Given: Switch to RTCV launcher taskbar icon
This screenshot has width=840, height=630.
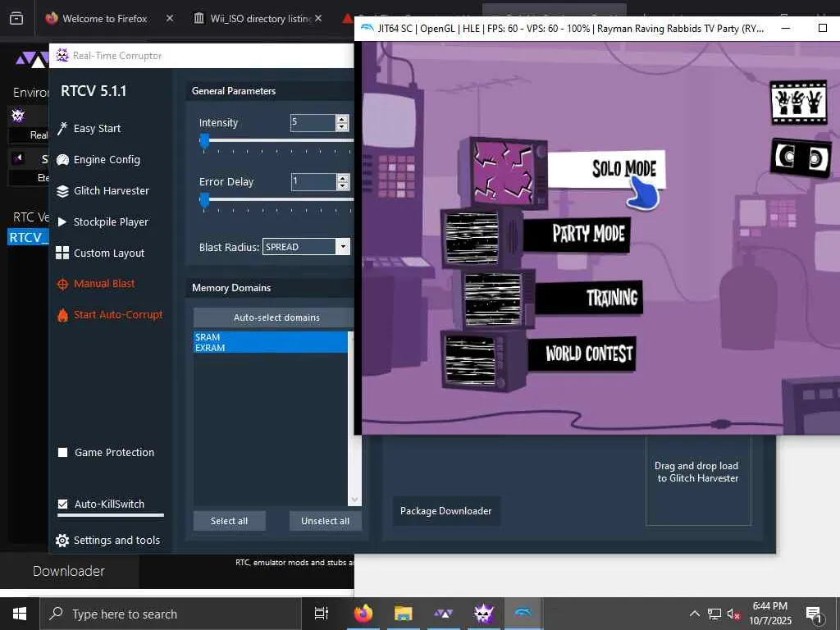Looking at the screenshot, I should click(x=443, y=614).
